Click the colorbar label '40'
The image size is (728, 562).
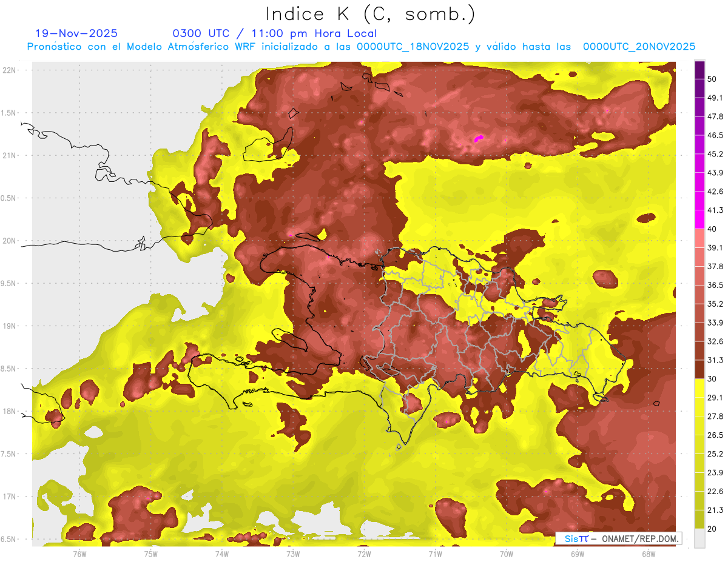[x=712, y=229]
